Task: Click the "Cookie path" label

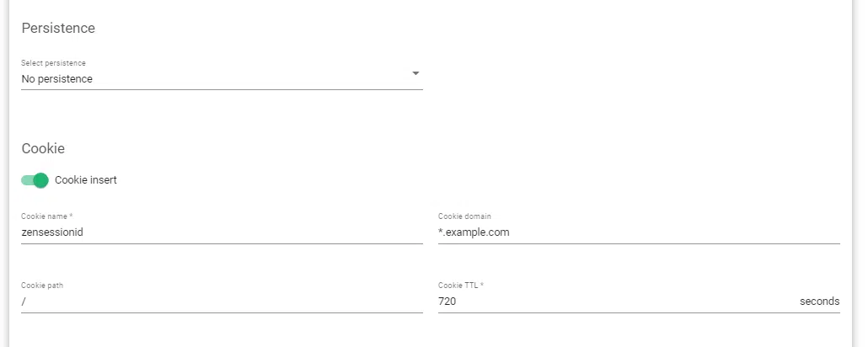Action: pos(42,286)
